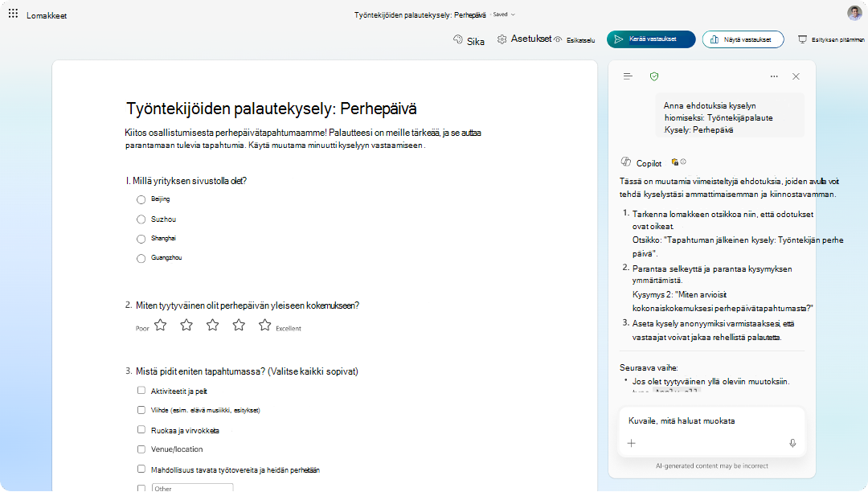Select the Guangzhou radio option

(141, 258)
